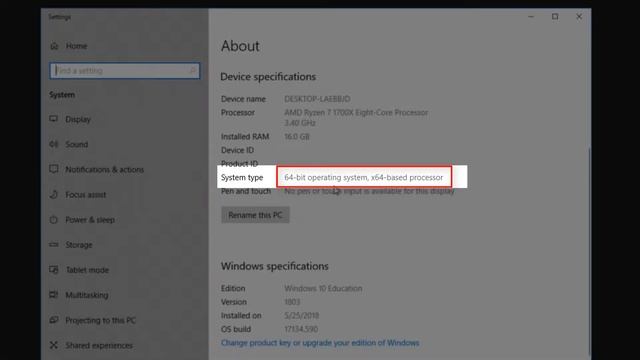
Task: Click the device name DESKTOP-LAEBBJD
Action: 317,99
